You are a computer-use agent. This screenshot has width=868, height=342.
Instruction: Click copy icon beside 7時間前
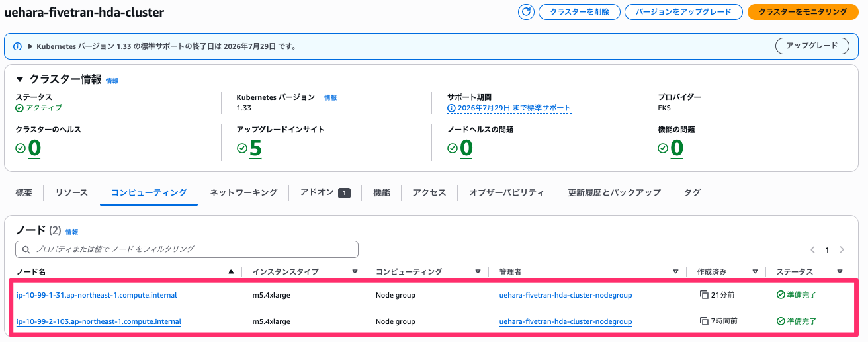click(704, 321)
